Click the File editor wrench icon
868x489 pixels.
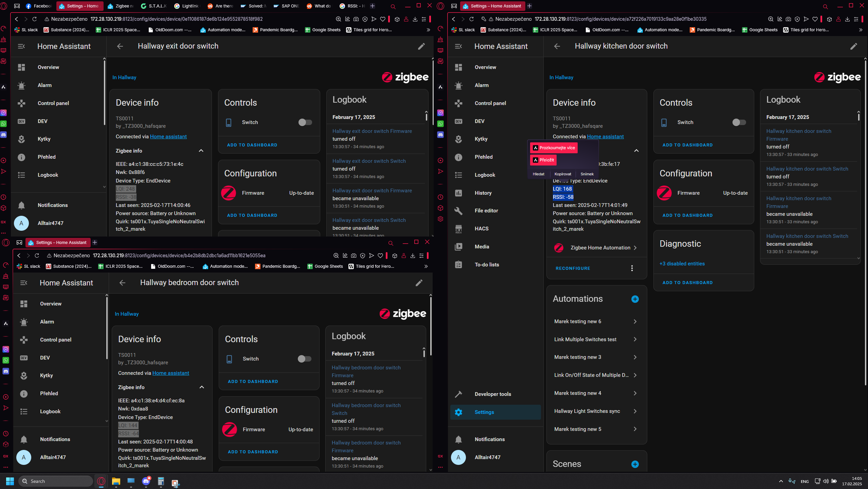458,211
